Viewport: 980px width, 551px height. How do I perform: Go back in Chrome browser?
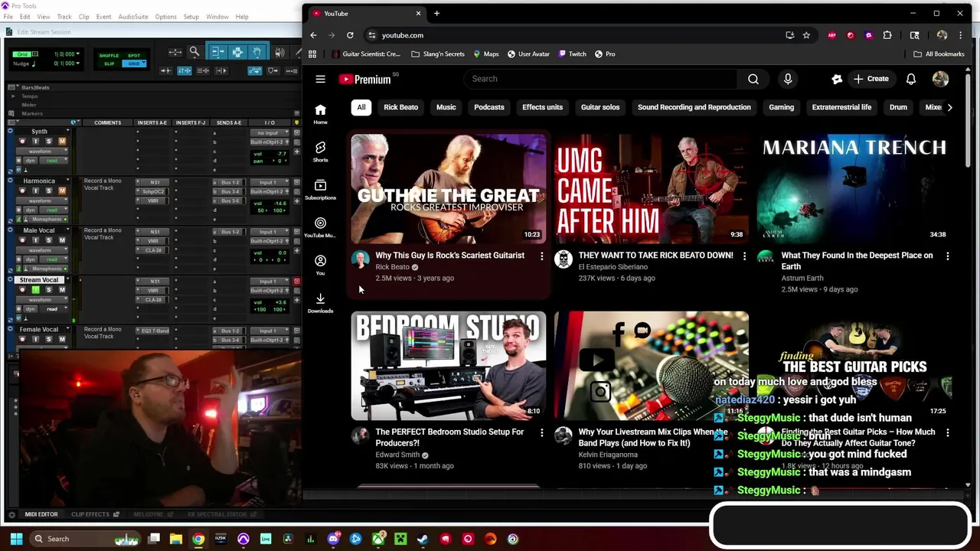point(313,35)
